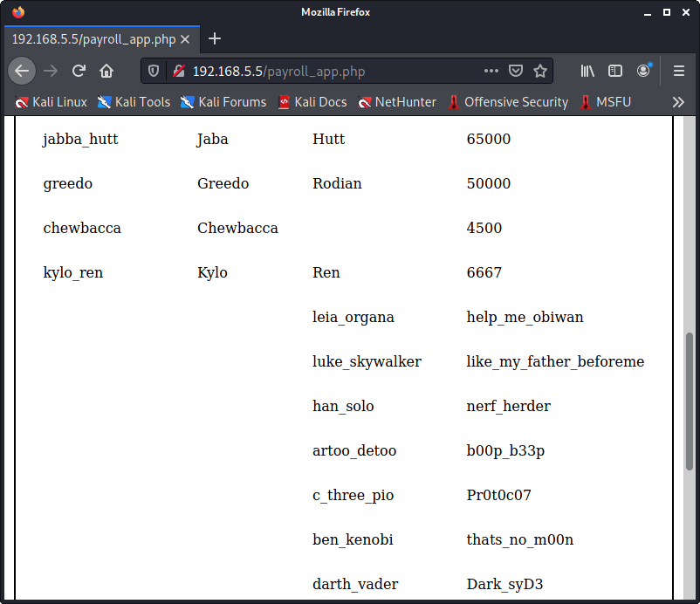This screenshot has width=700, height=604.
Task: Click the kylo_ren username cell
Action: coord(73,272)
